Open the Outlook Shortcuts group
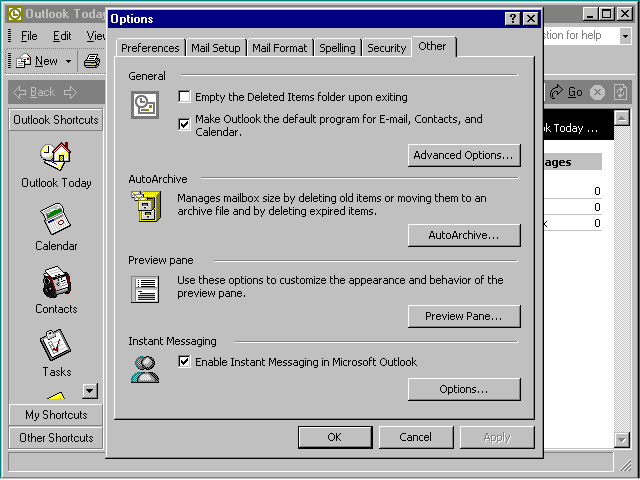Image resolution: width=640 pixels, height=480 pixels. point(56,120)
